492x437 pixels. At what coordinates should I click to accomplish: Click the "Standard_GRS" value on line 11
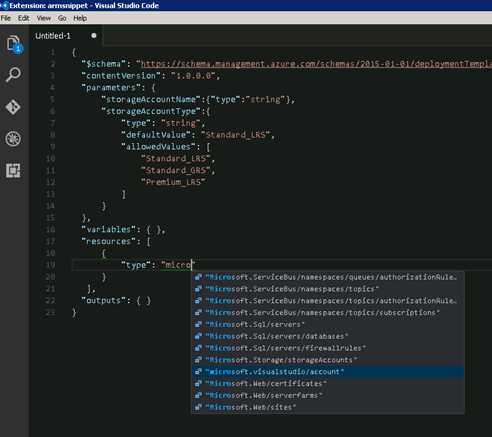(x=176, y=170)
